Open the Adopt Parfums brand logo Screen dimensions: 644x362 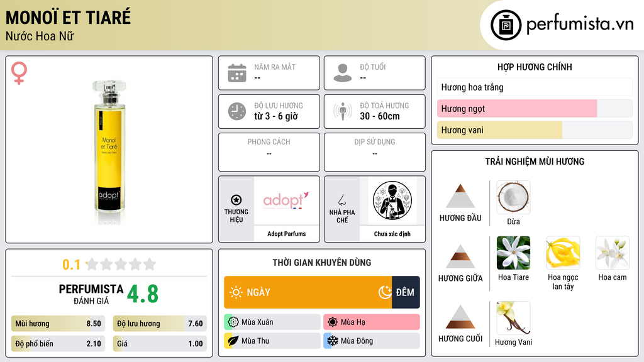pyautogui.click(x=286, y=200)
